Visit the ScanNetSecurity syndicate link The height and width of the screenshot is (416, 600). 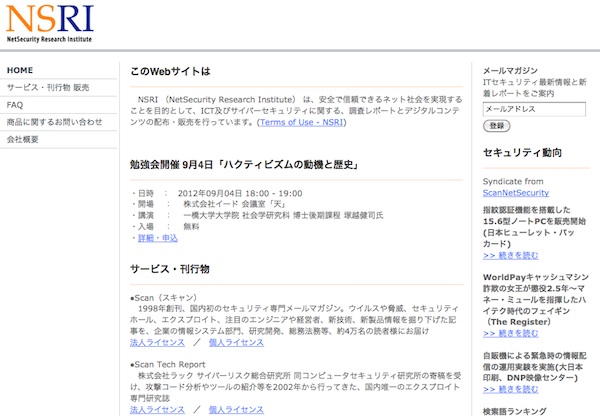coord(517,191)
